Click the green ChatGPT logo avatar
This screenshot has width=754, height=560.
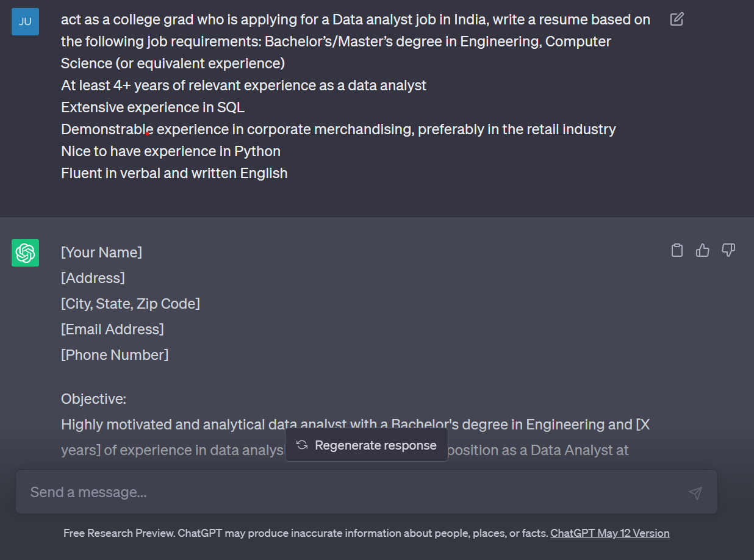pos(25,253)
